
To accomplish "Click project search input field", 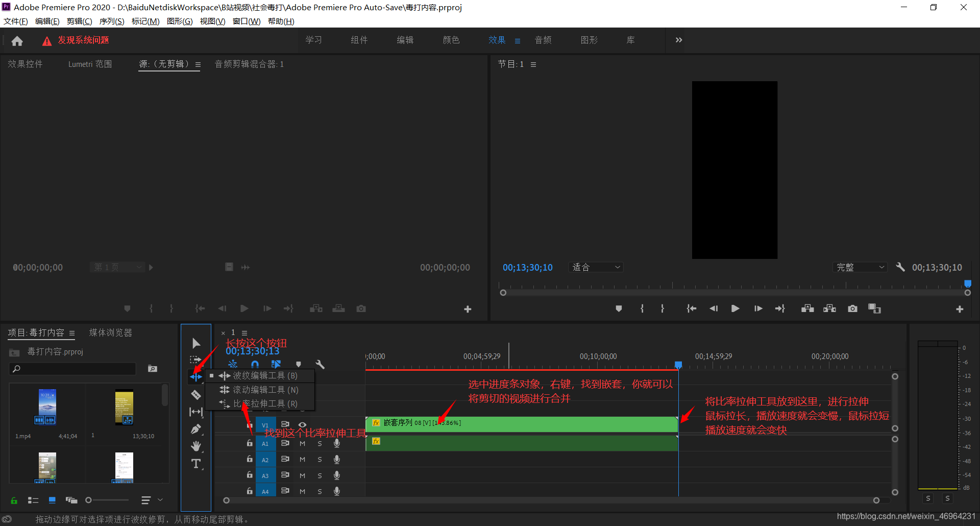I will [72, 369].
